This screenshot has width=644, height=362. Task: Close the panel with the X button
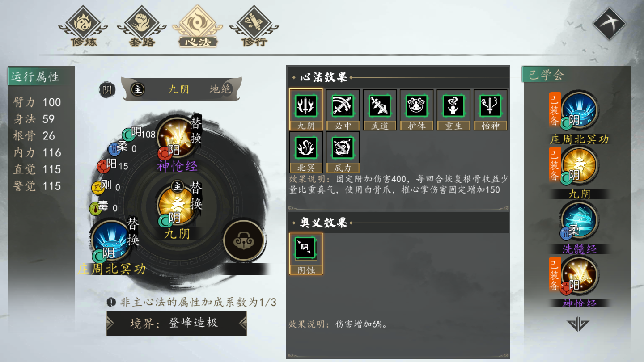[x=609, y=23]
